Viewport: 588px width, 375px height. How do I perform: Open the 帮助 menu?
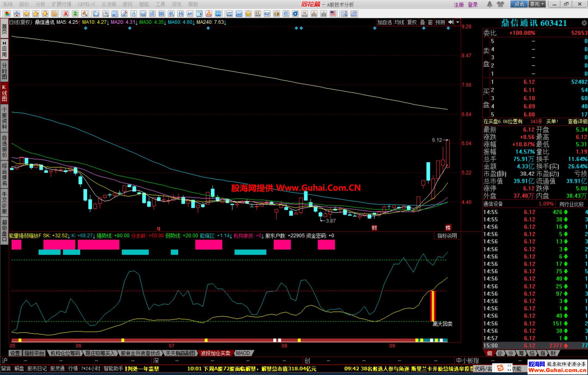[193, 4]
